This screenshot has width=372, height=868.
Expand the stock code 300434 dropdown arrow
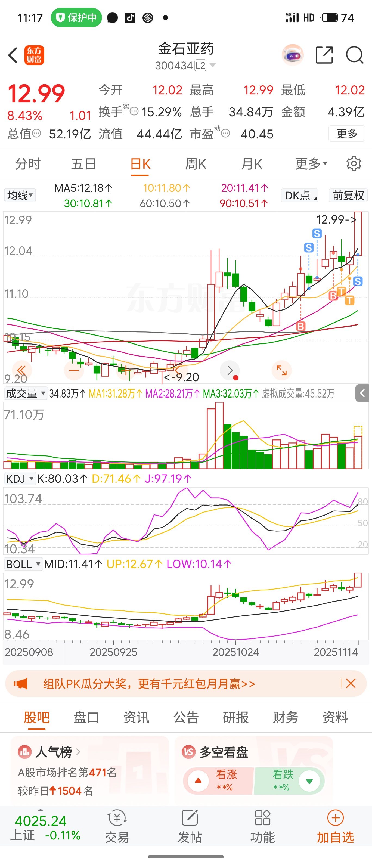(213, 65)
